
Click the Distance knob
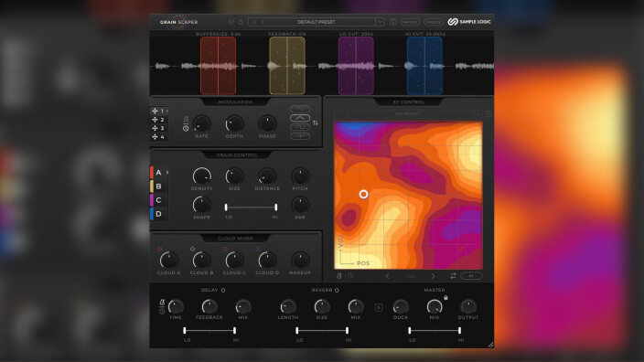(267, 176)
